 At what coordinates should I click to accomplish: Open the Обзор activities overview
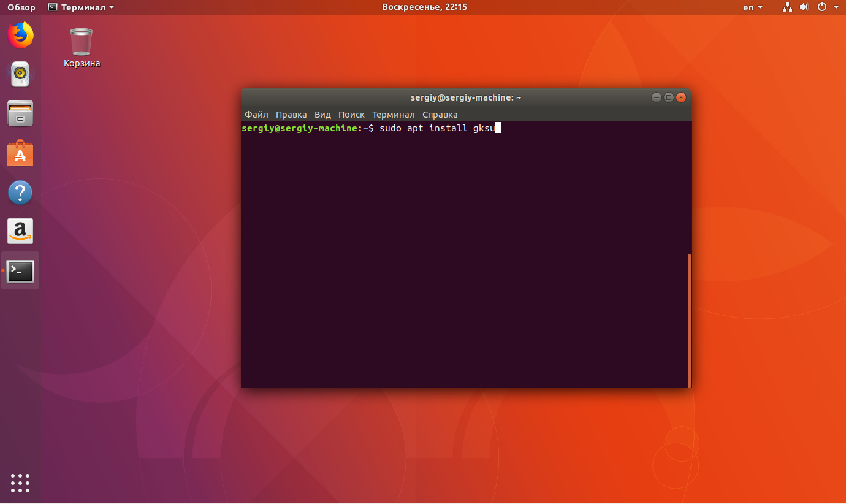[21, 7]
